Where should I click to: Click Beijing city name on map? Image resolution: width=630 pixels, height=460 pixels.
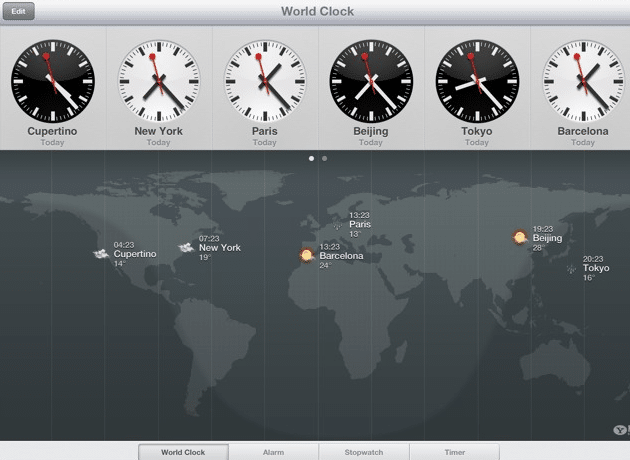click(548, 238)
